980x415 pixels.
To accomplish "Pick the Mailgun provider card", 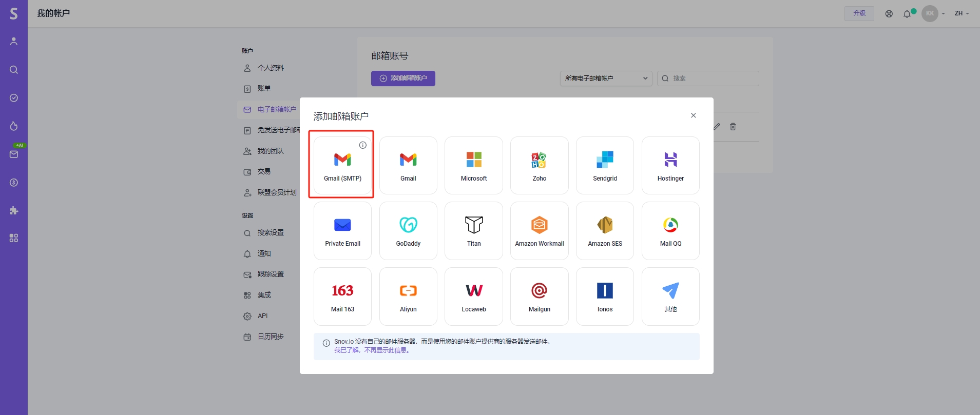I will click(x=540, y=297).
